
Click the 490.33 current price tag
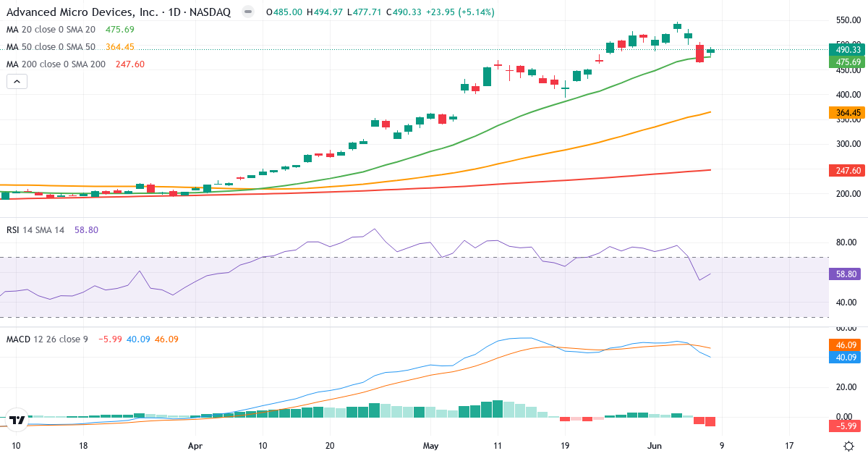coord(847,50)
